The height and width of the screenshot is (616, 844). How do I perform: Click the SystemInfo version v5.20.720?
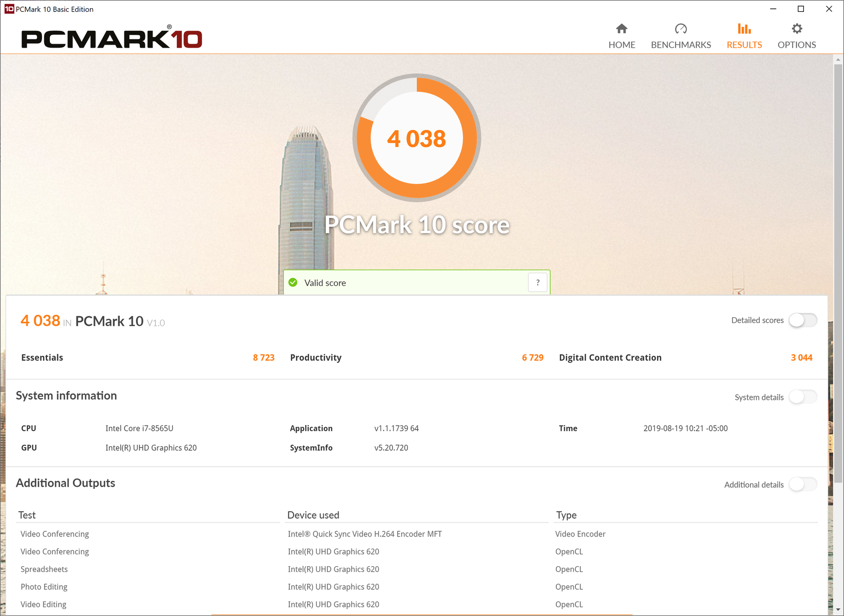coord(391,448)
